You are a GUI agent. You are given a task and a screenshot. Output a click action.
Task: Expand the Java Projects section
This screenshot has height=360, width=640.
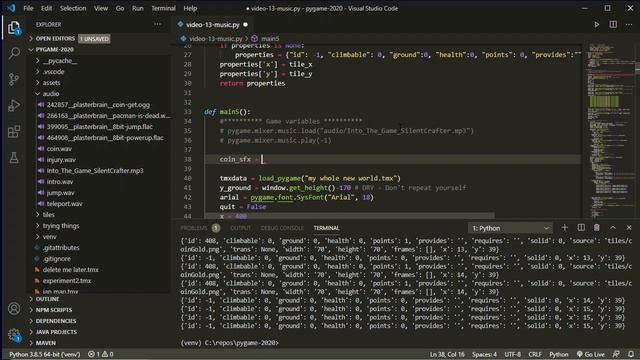tap(56, 332)
